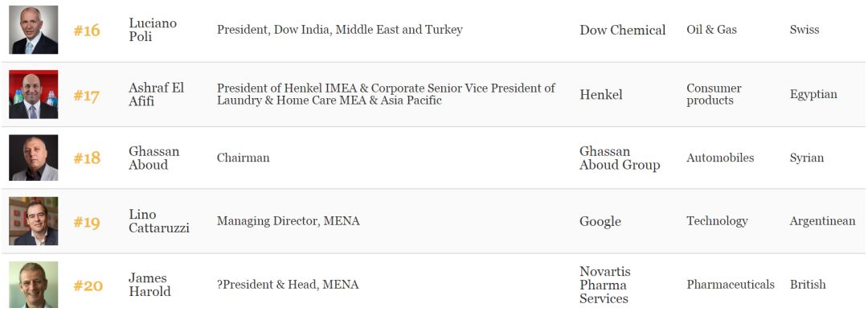Select the #19 rank number
Image resolution: width=868 pixels, height=312 pixels.
[x=87, y=223]
